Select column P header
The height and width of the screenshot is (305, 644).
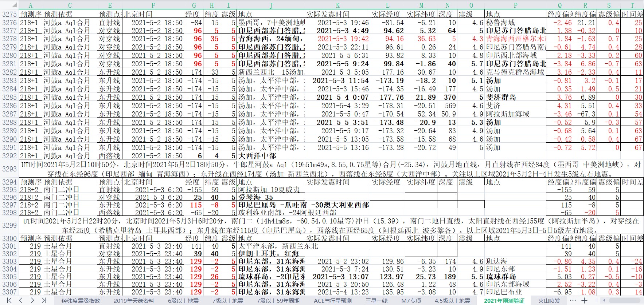pyautogui.click(x=515, y=5)
